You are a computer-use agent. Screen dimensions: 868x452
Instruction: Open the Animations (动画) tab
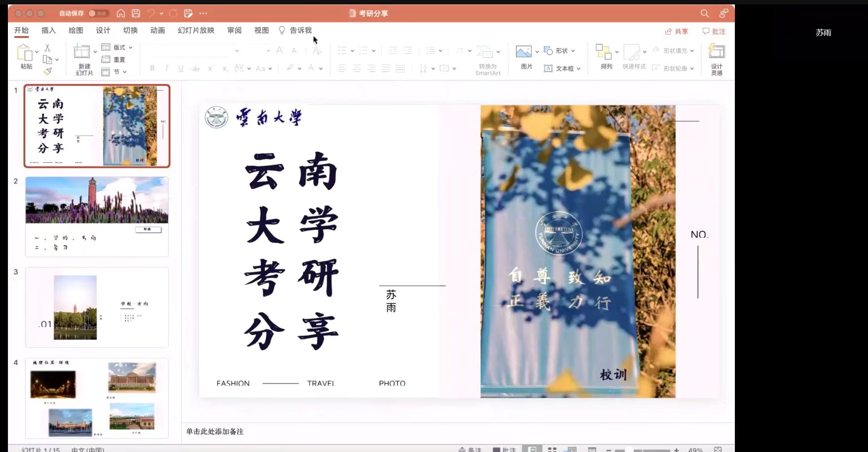[x=157, y=30]
